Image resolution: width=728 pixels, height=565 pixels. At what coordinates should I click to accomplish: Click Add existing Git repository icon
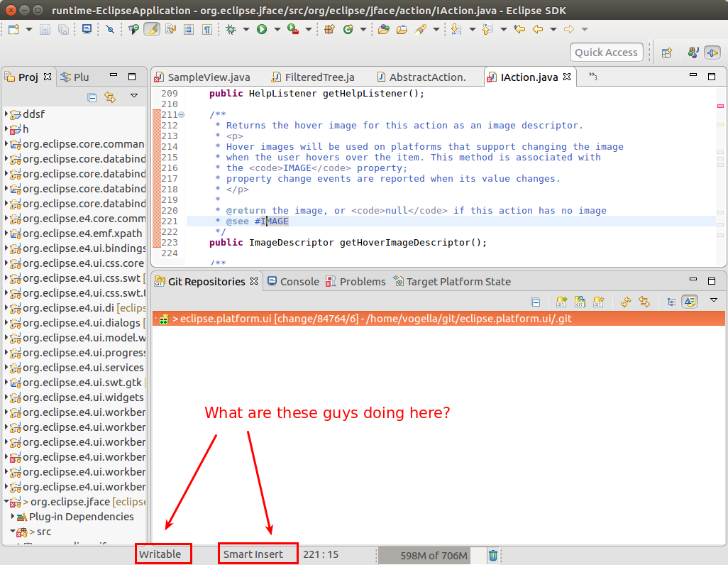561,302
